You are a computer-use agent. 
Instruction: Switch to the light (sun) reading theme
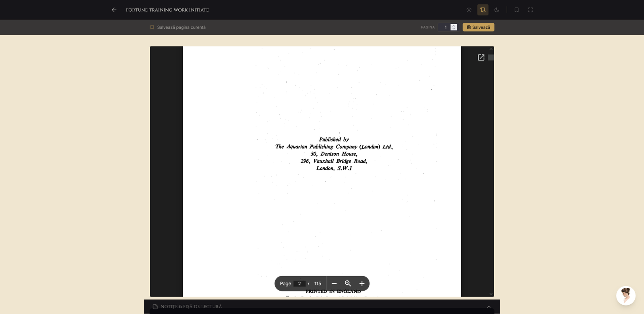pos(469,10)
